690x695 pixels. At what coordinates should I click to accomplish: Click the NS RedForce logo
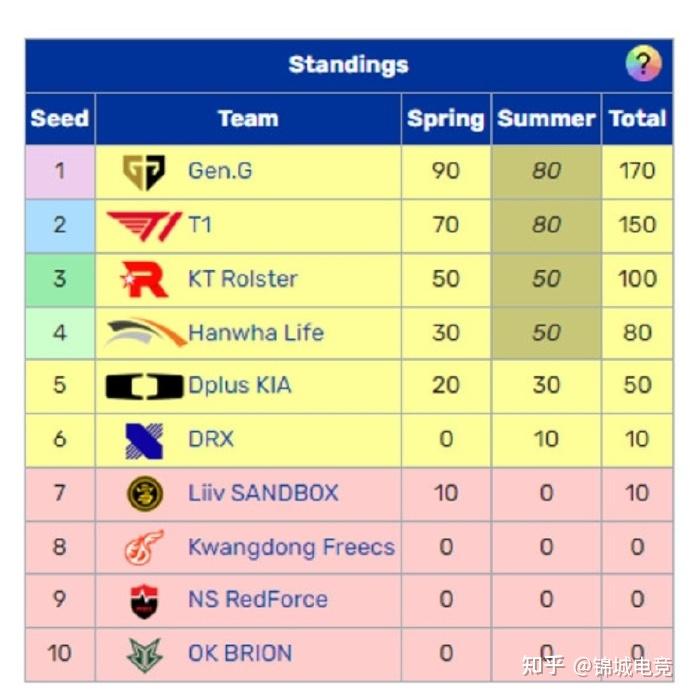click(x=144, y=600)
